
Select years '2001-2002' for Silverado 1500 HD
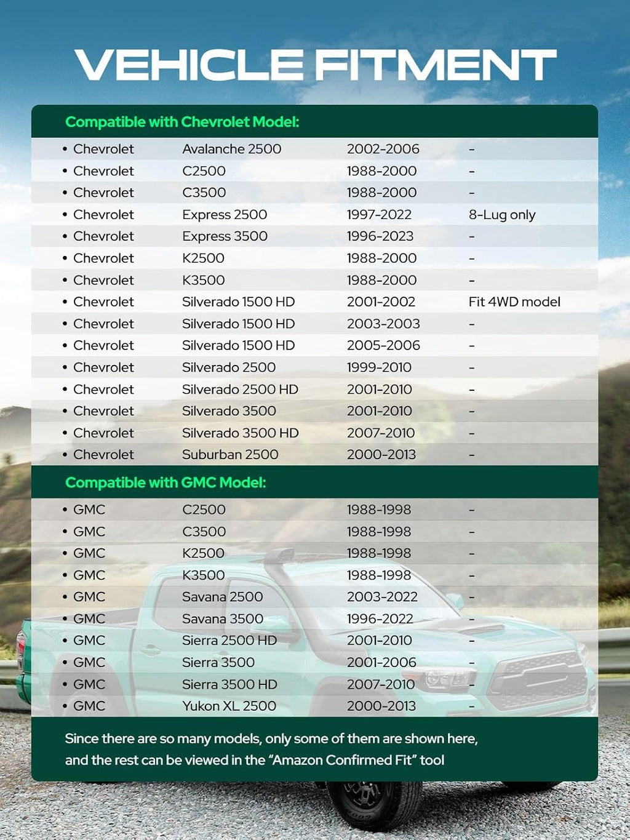(381, 302)
